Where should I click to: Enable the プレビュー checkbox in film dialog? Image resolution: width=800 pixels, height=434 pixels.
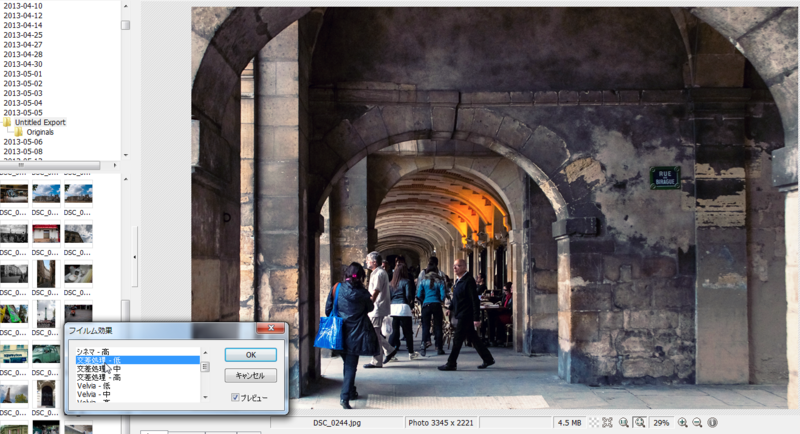235,397
